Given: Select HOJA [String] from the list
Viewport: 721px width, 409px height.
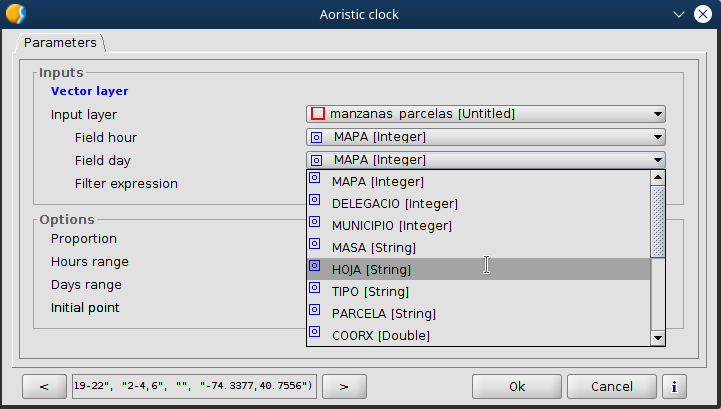Looking at the screenshot, I should pyautogui.click(x=371, y=270).
